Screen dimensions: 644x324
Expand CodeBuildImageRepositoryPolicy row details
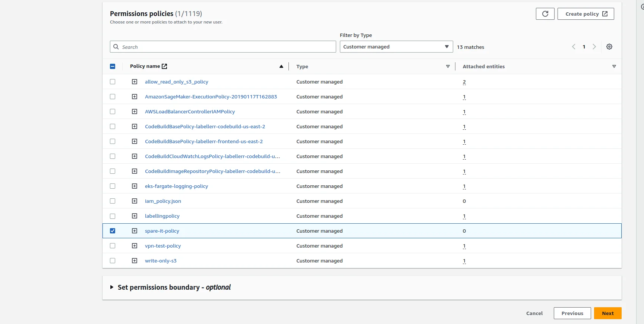135,171
